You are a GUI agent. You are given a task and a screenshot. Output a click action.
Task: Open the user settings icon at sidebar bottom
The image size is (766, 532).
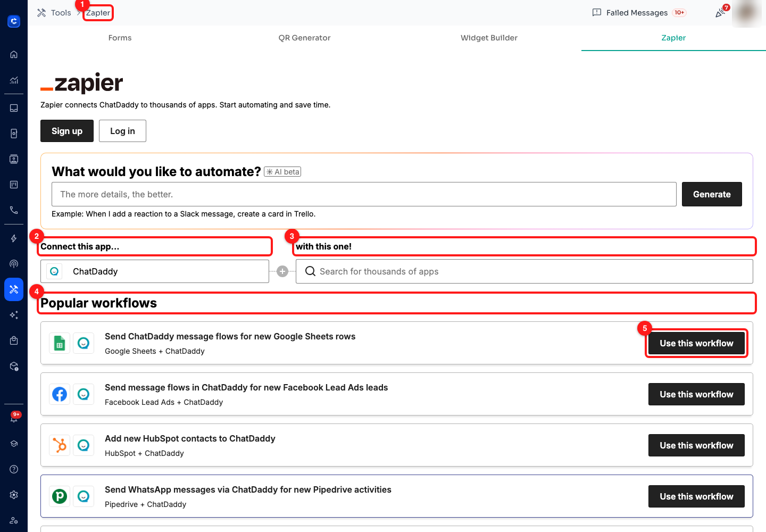click(x=14, y=520)
